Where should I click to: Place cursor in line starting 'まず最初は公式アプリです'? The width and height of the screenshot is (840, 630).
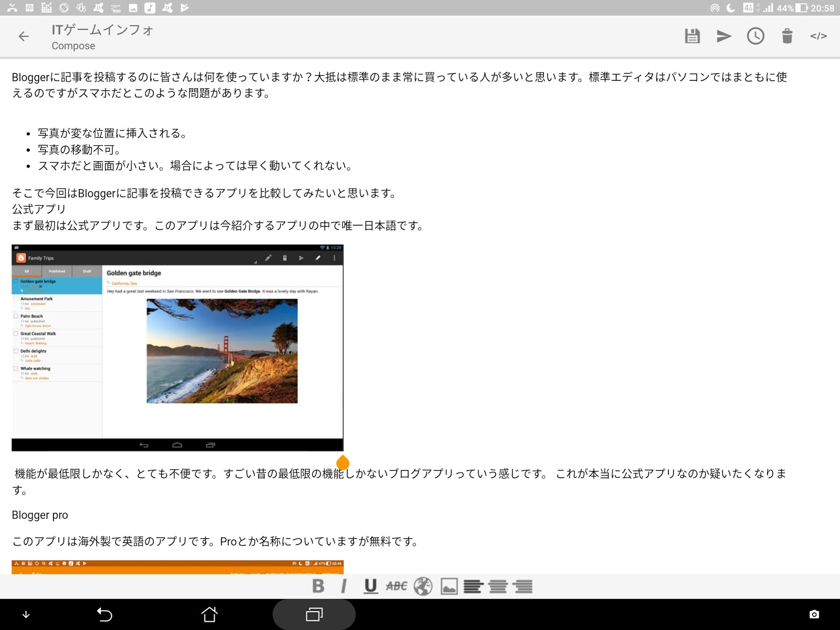click(218, 226)
